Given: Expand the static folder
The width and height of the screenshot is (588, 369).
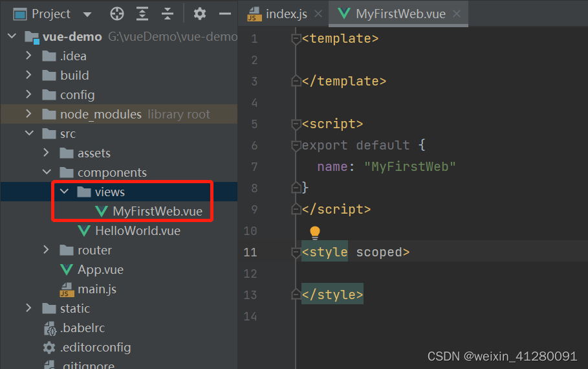Looking at the screenshot, I should pyautogui.click(x=29, y=308).
